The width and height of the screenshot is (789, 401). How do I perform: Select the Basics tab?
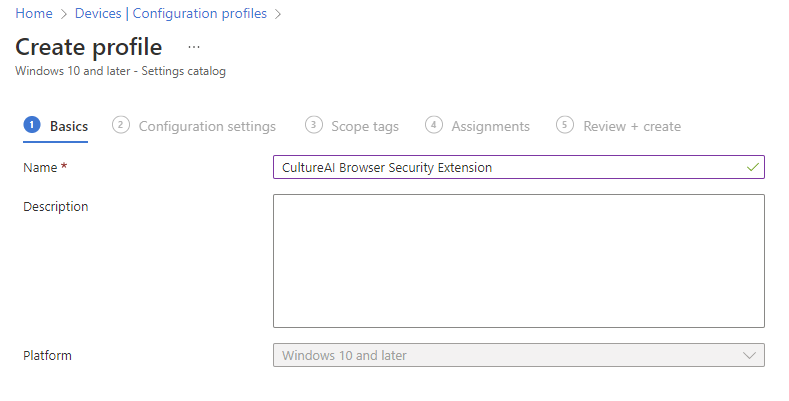click(x=69, y=126)
